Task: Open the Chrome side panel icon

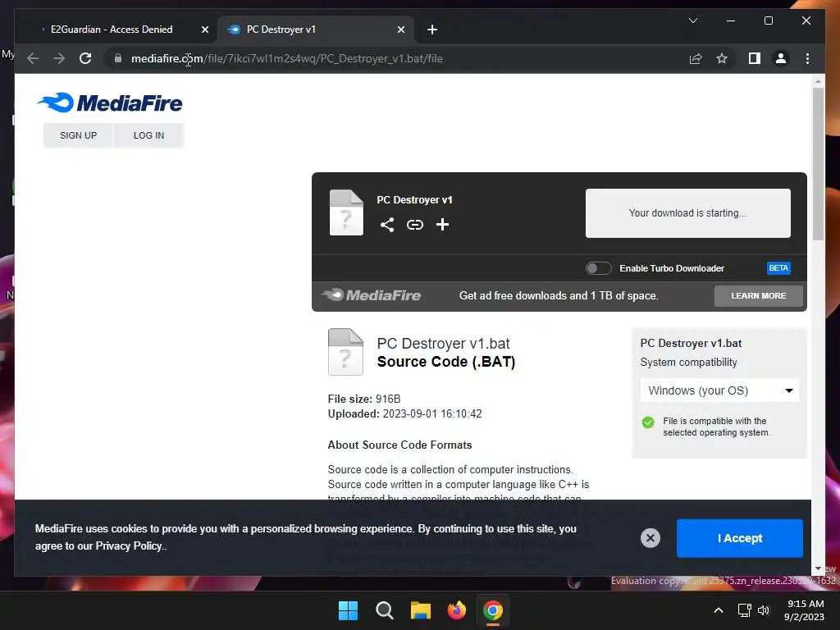Action: (x=755, y=58)
